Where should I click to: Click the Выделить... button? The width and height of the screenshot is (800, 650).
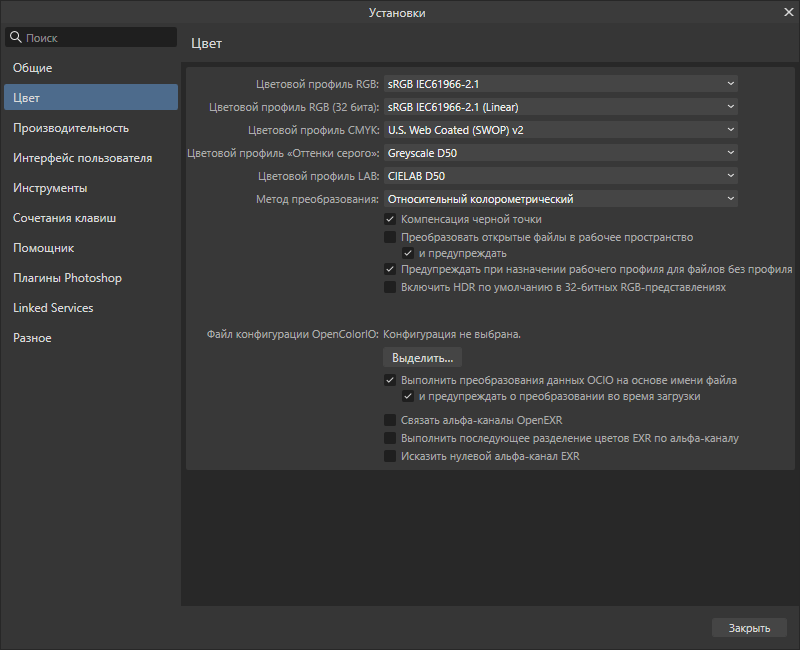tap(422, 357)
